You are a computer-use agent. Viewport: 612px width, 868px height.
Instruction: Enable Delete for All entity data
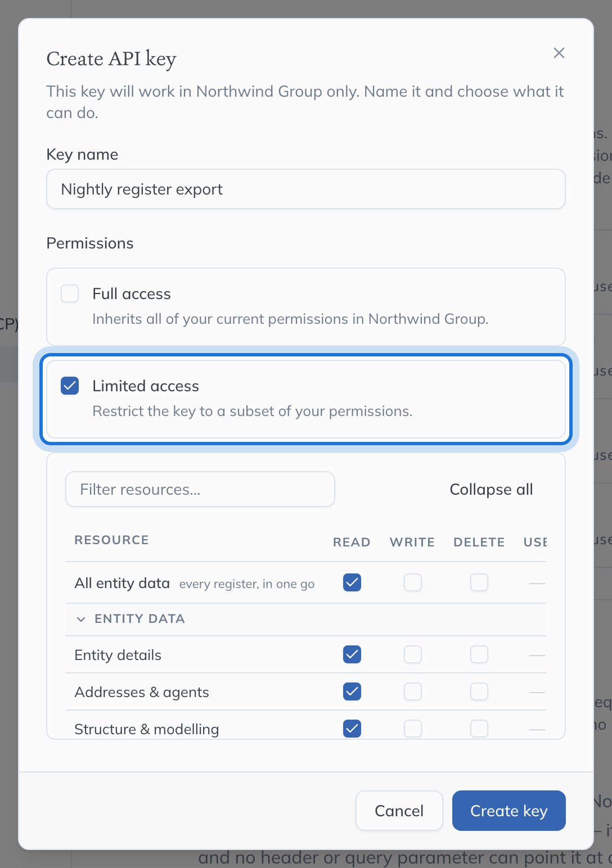click(479, 582)
